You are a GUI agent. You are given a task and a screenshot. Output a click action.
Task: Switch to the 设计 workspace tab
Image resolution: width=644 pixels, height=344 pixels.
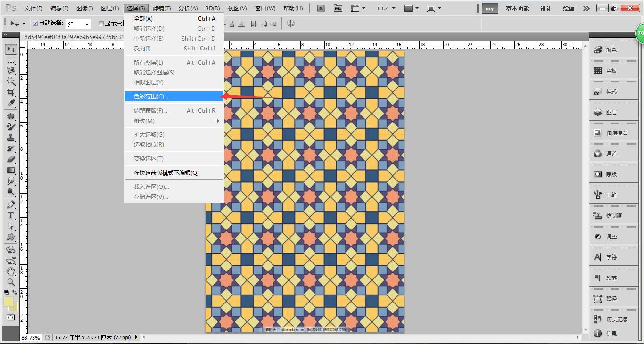[545, 8]
